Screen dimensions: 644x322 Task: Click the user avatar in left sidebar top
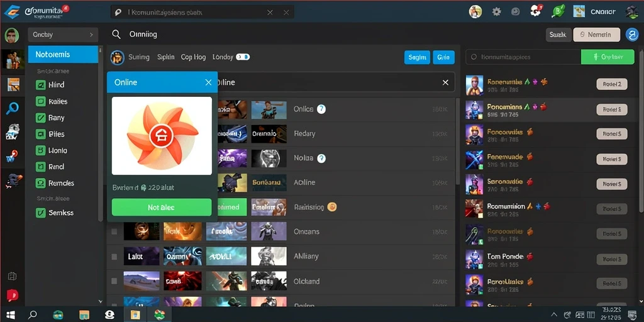point(12,36)
